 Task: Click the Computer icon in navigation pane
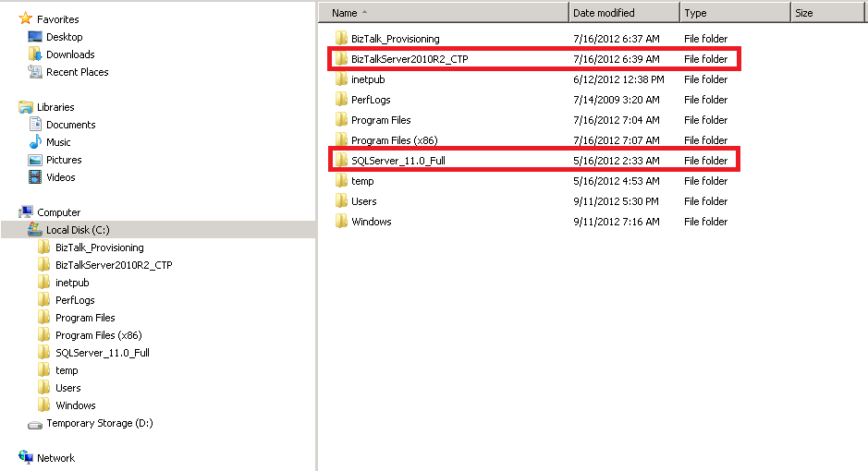click(x=26, y=212)
